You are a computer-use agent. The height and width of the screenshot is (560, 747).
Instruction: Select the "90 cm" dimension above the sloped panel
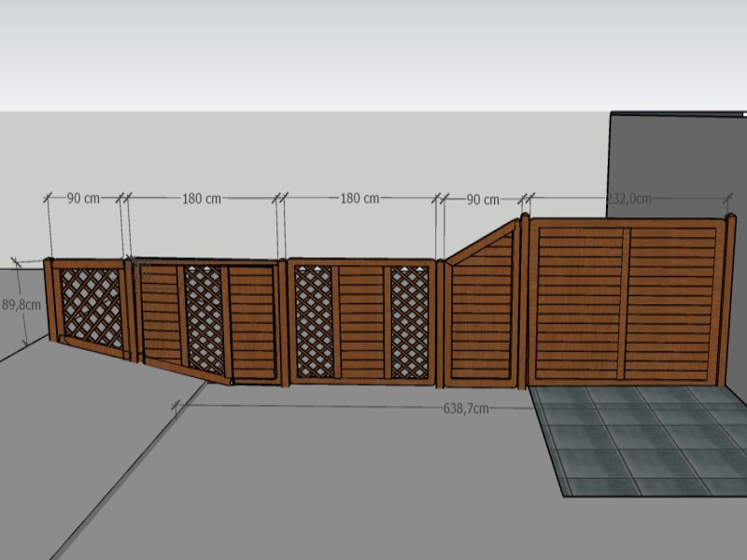pos(483,200)
